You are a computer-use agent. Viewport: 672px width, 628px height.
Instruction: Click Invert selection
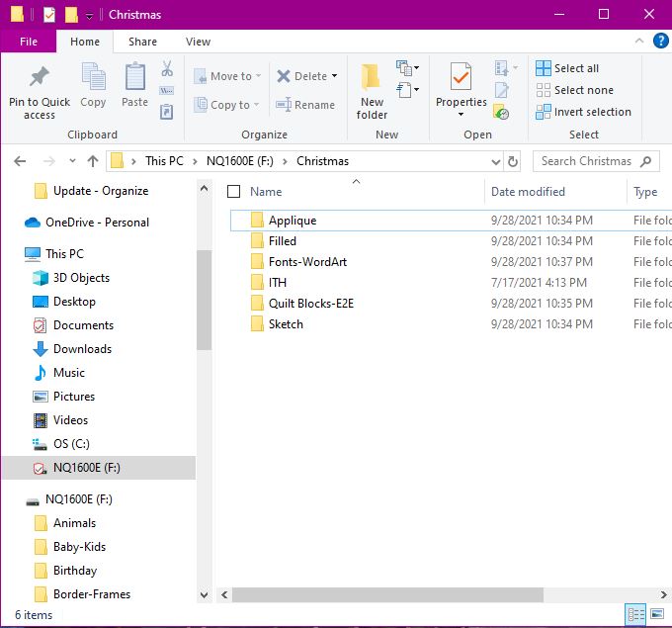[x=583, y=112]
